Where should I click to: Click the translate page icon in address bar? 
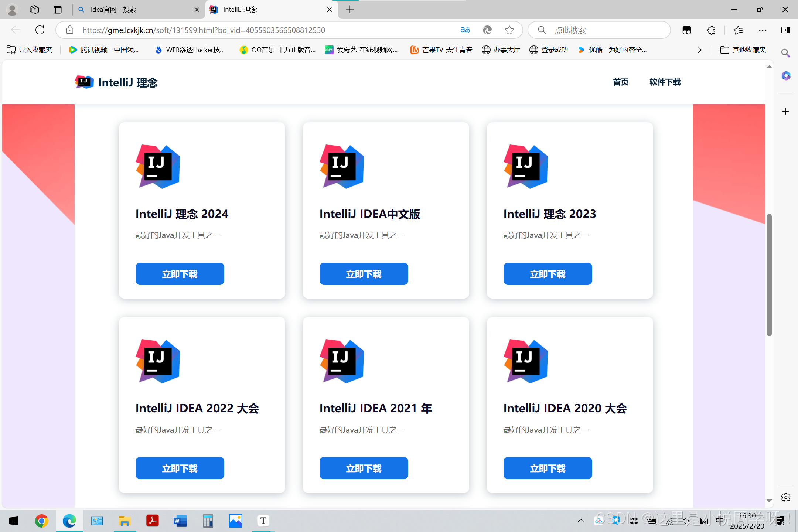pos(465,30)
